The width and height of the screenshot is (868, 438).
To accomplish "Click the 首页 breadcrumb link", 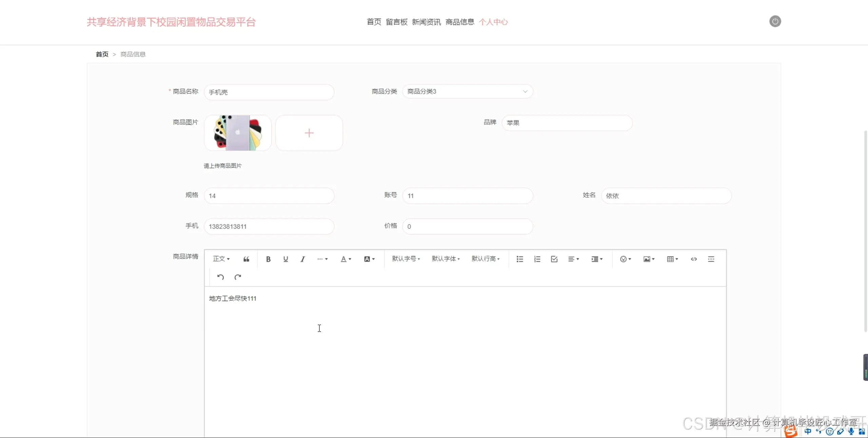I will pos(102,54).
